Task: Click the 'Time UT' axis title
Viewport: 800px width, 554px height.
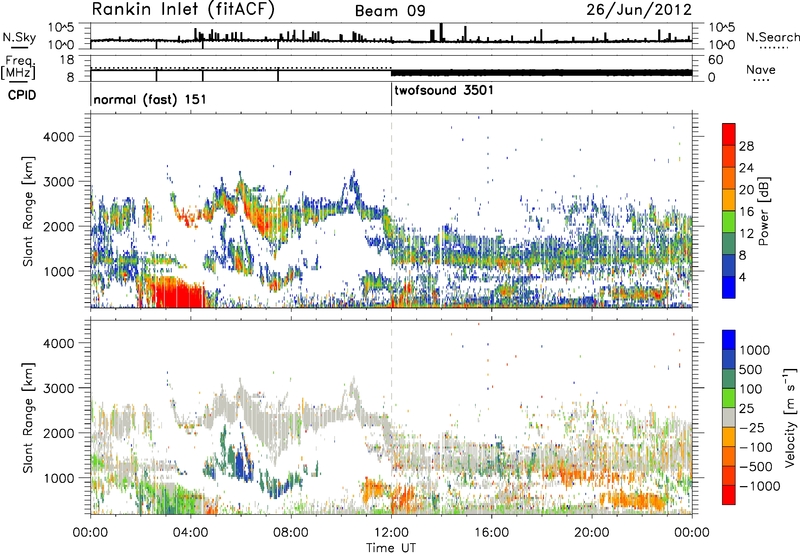Action: (x=391, y=547)
